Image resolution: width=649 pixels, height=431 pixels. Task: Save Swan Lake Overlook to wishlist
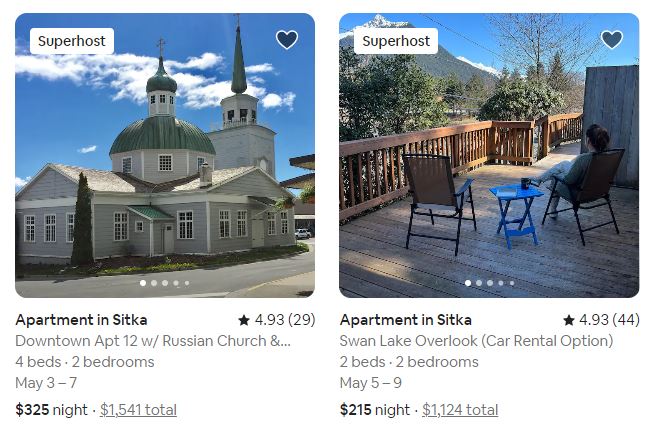point(612,40)
